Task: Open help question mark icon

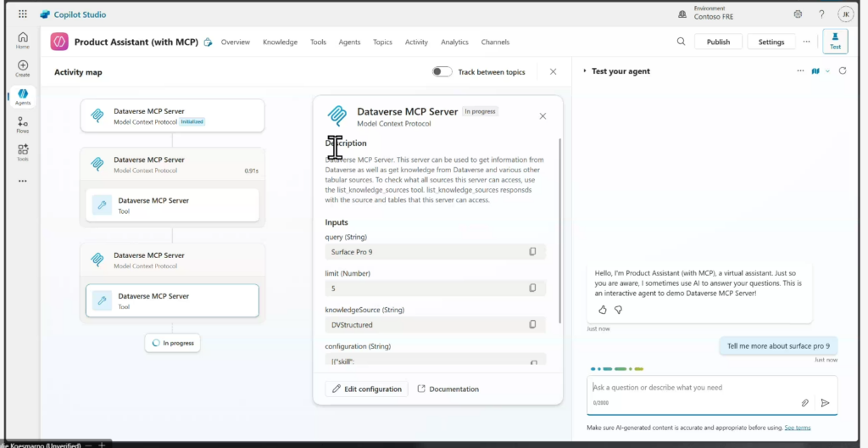Action: pyautogui.click(x=822, y=14)
